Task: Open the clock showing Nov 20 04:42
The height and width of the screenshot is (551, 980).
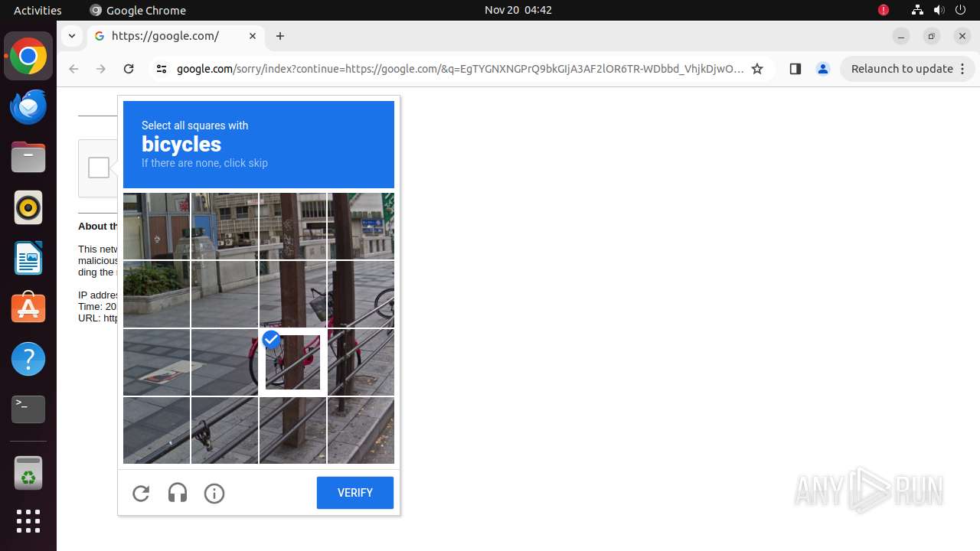Action: [x=518, y=10]
